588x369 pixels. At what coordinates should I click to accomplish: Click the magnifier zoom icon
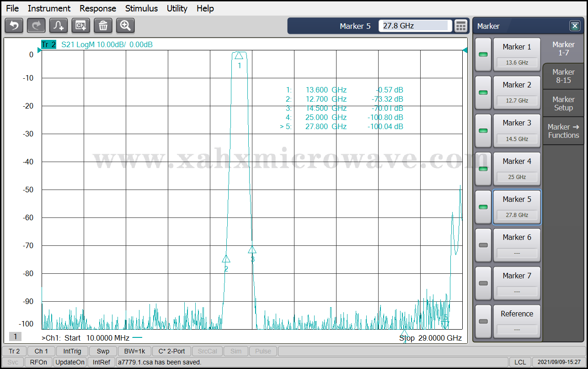pos(125,26)
